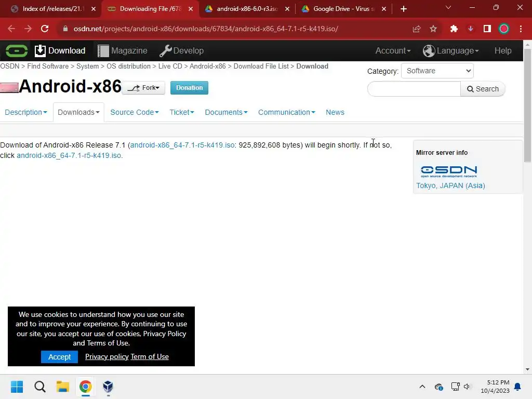
Task: Go back with the browser back arrow
Action: point(11,29)
